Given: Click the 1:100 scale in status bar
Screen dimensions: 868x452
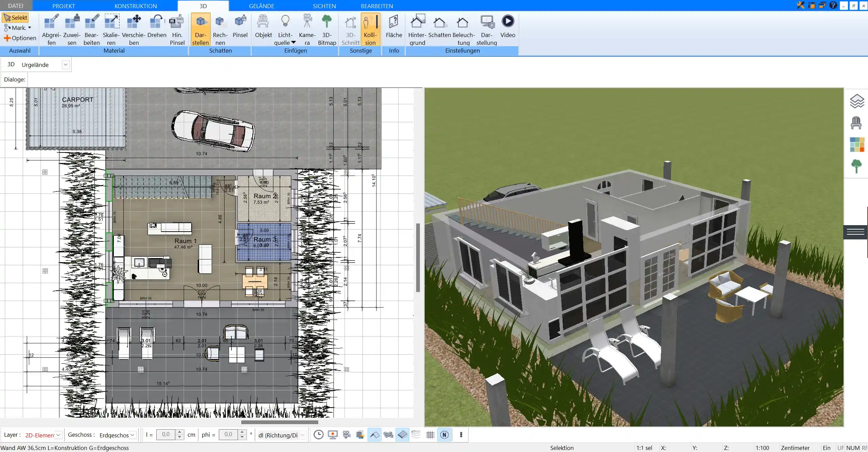Looking at the screenshot, I should (762, 448).
